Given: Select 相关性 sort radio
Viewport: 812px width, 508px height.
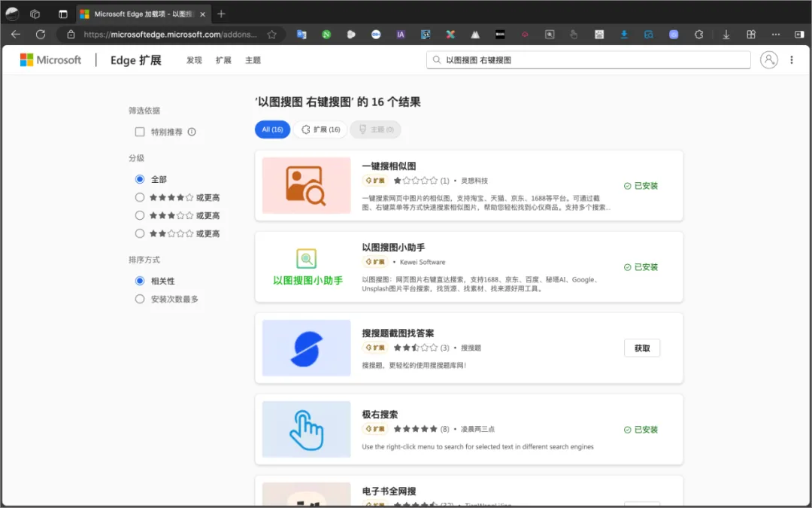Looking at the screenshot, I should click(139, 281).
